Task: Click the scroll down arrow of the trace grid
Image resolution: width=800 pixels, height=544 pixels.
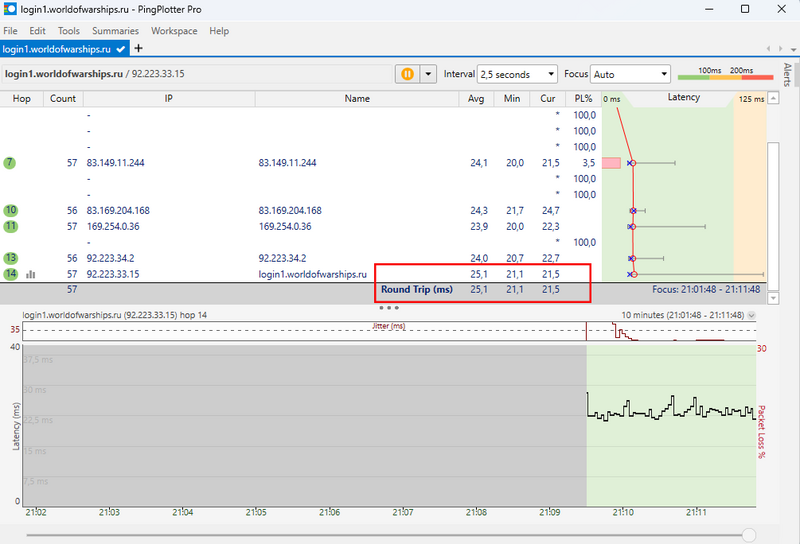Action: [x=773, y=298]
